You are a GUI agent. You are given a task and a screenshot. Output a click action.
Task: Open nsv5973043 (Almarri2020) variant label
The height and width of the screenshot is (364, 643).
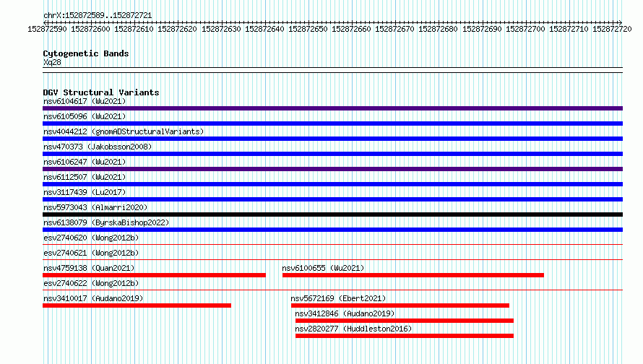(95, 207)
